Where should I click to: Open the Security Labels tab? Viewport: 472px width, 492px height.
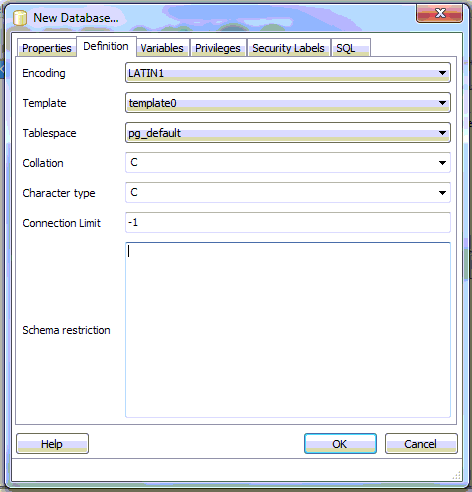click(x=288, y=48)
